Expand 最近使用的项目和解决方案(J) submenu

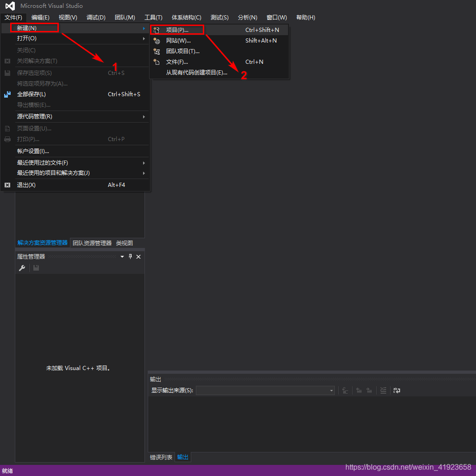pos(144,173)
